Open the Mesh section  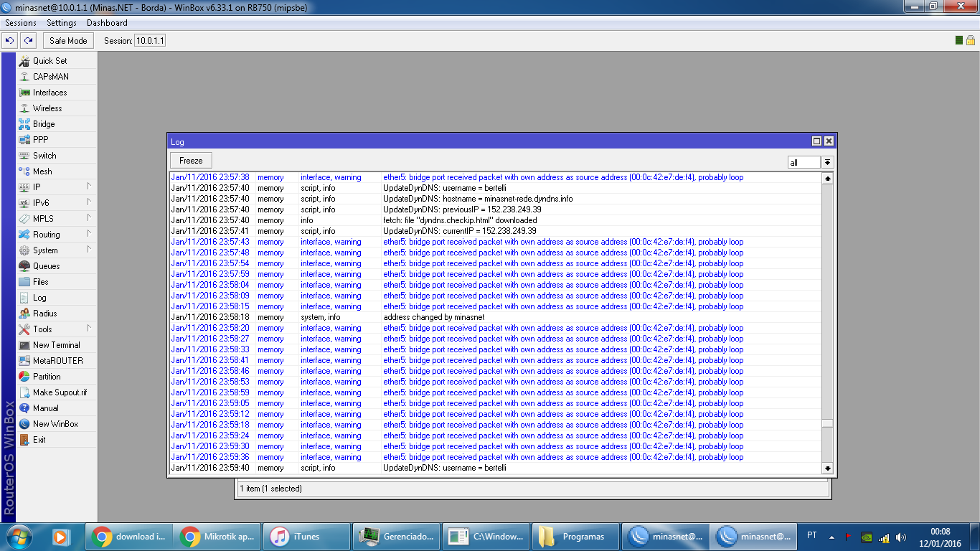pyautogui.click(x=57, y=171)
